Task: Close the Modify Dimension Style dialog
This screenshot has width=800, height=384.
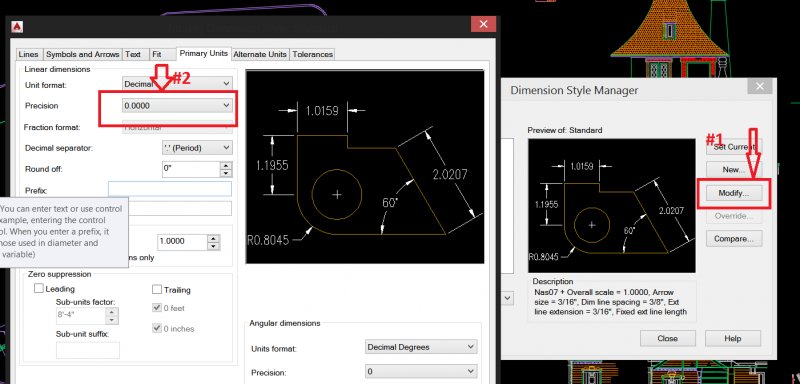Action: coord(483,24)
